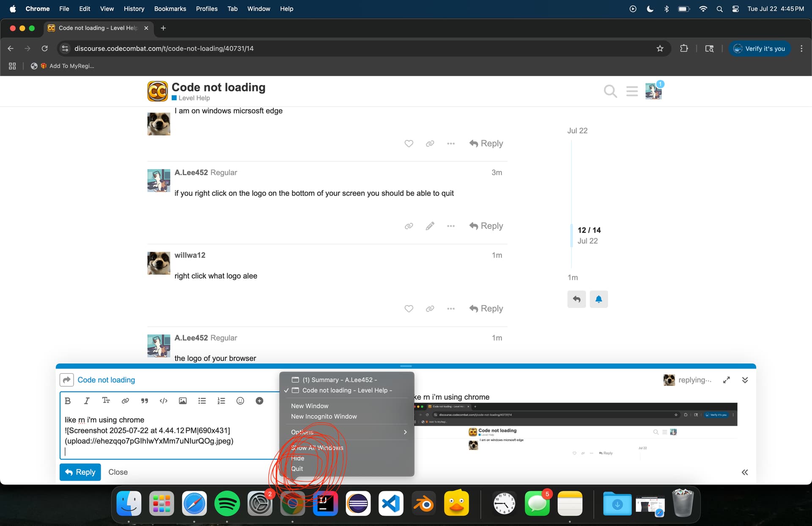Insert a numbered list in composer
The height and width of the screenshot is (526, 812).
(221, 401)
